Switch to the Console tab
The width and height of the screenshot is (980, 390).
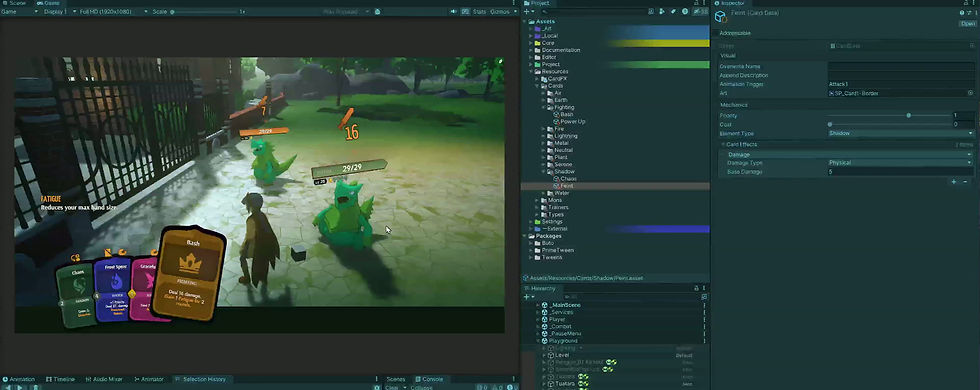429,379
